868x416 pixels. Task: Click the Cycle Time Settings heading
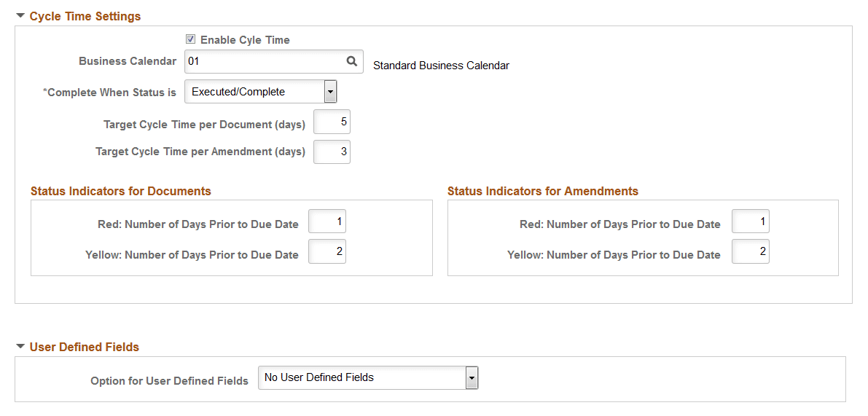tap(85, 16)
